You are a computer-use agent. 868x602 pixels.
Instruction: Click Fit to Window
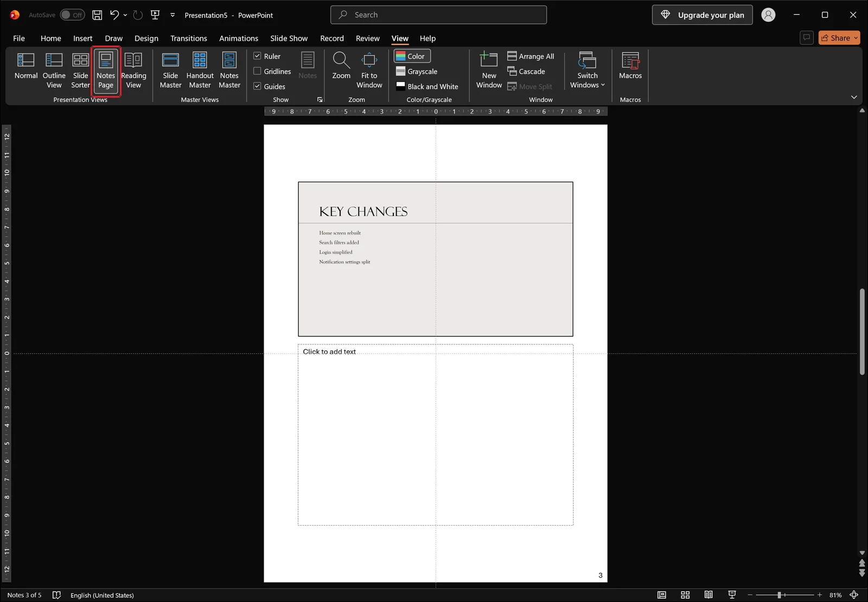coord(369,70)
